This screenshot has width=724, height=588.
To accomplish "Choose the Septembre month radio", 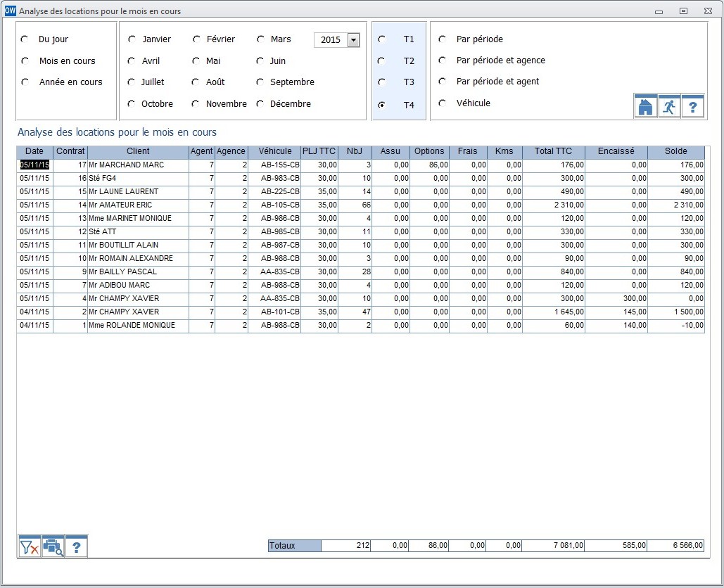I will click(x=260, y=82).
